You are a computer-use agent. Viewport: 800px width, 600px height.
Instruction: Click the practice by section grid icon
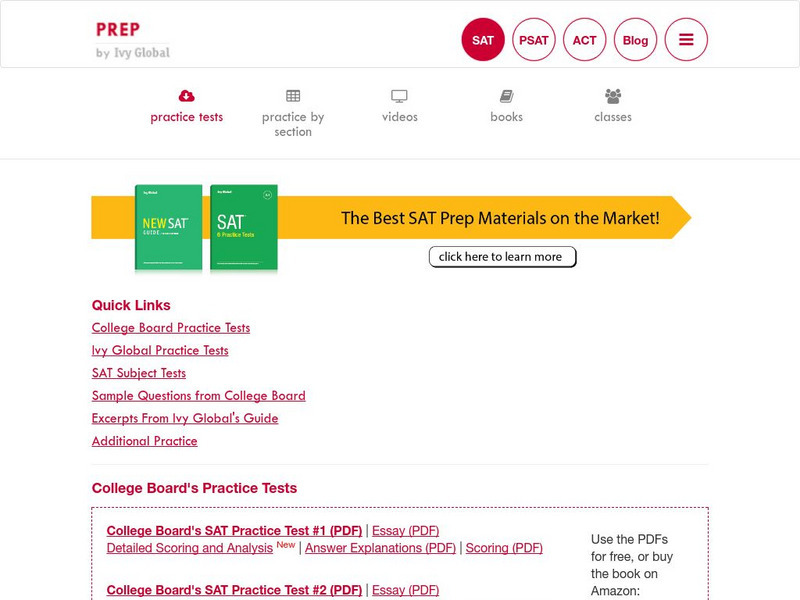293,96
